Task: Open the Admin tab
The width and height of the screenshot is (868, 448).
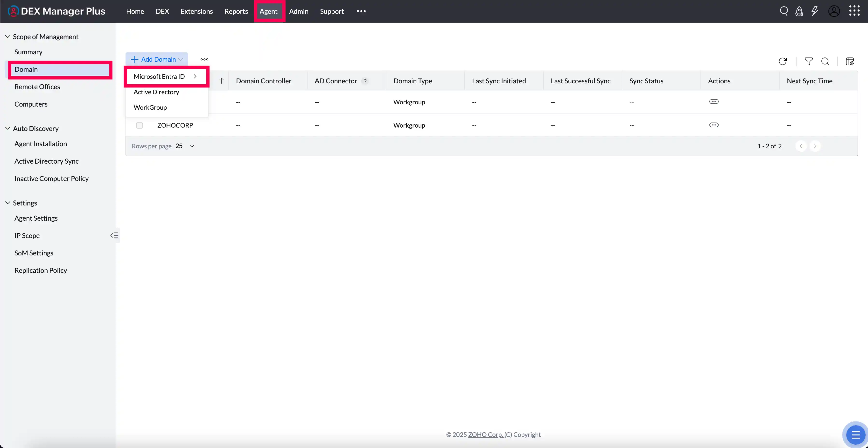Action: tap(299, 11)
